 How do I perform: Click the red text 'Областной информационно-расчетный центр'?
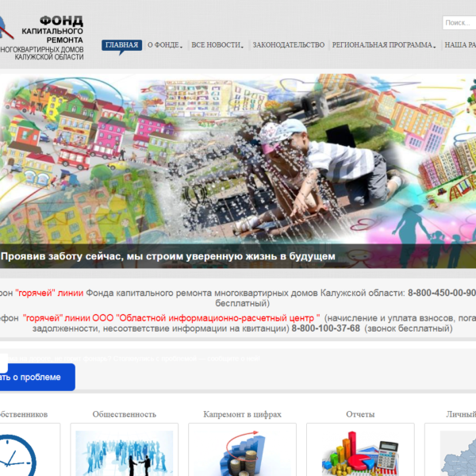click(217, 318)
